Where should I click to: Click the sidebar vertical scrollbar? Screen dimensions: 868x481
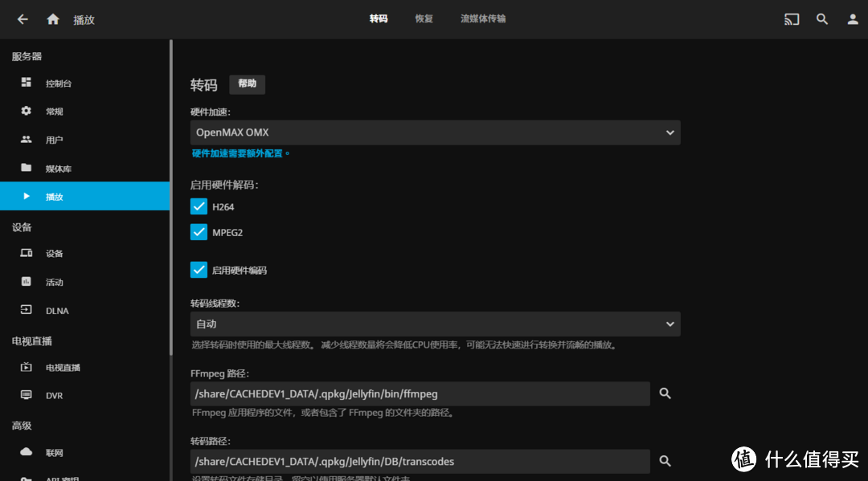171,197
